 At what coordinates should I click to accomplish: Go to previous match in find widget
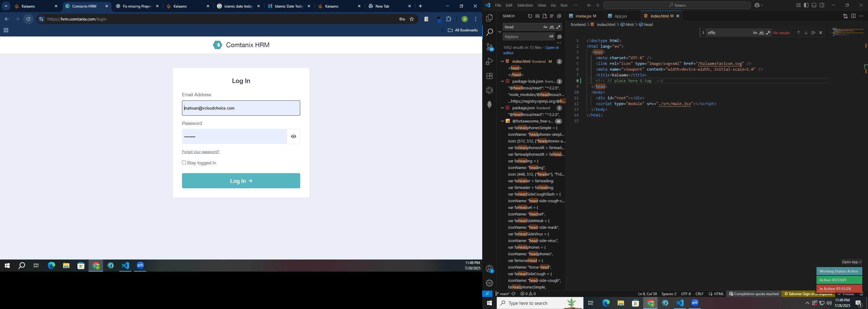(798, 33)
